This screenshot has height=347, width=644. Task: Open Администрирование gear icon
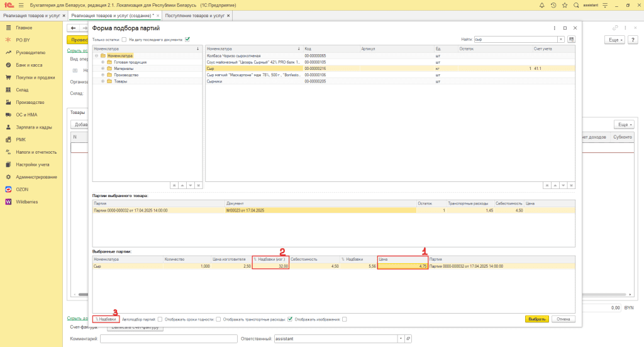point(8,177)
